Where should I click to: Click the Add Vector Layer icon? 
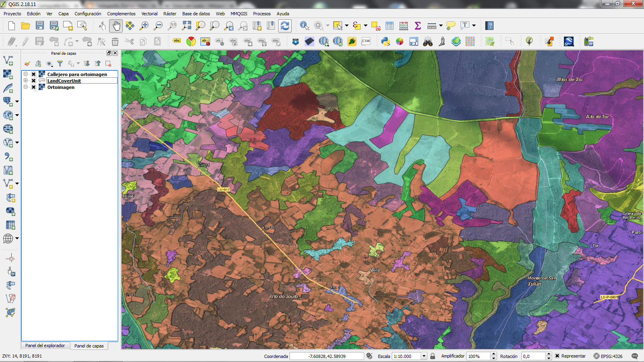[8, 60]
